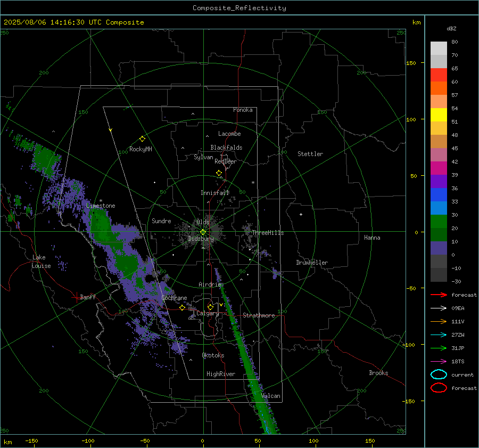Choose the magenta 18TS arrow in legend
Image resolution: width=479 pixels, height=448 pixels.
point(439,362)
